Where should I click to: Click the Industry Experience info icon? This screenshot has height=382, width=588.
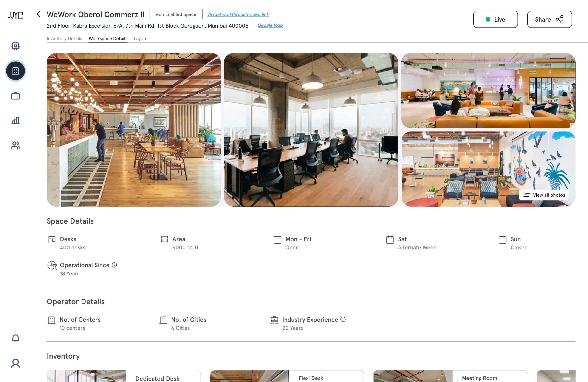click(343, 319)
